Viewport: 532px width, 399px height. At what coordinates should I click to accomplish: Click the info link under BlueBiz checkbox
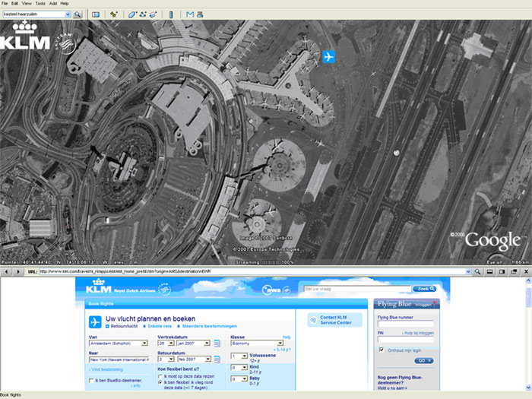[136, 386]
